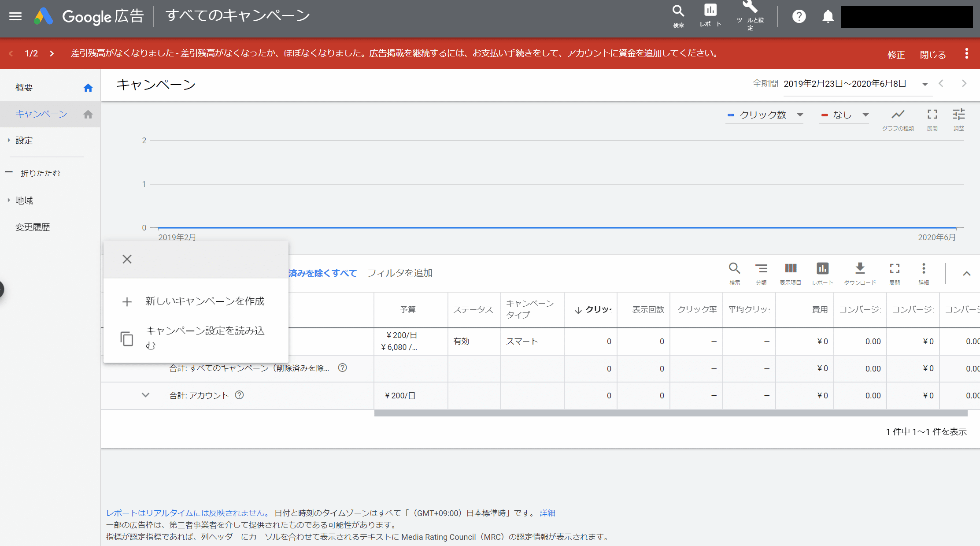The image size is (980, 546).
Task: Click the search magnifier in top header
Action: (x=678, y=11)
